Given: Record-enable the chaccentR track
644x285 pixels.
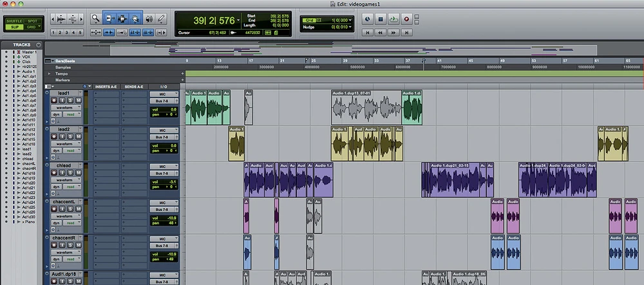Looking at the screenshot, I should click(x=53, y=245).
